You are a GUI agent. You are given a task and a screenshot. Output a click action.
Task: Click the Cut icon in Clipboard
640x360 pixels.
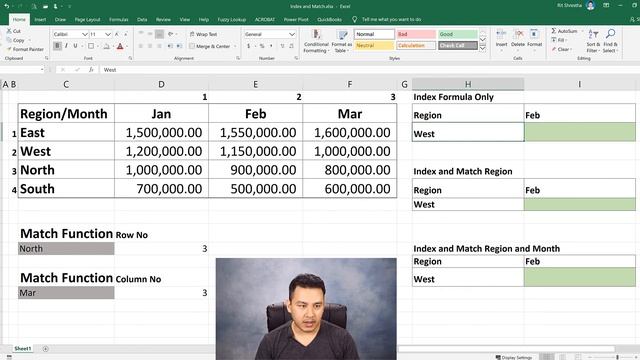pos(9,31)
